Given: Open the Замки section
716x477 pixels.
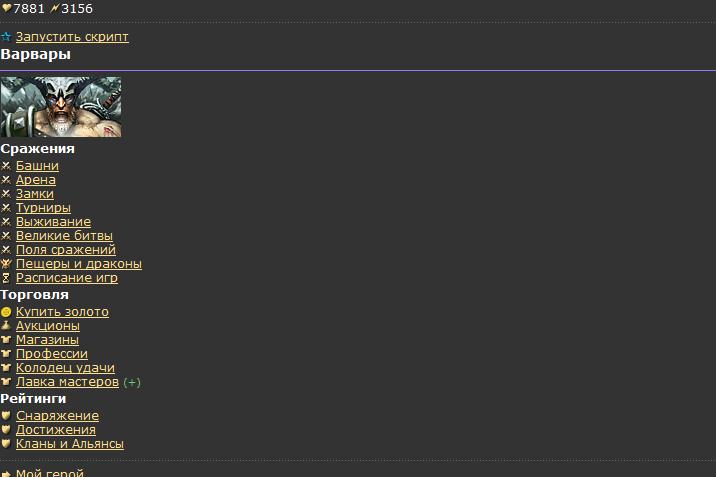Looking at the screenshot, I should click(x=35, y=194).
